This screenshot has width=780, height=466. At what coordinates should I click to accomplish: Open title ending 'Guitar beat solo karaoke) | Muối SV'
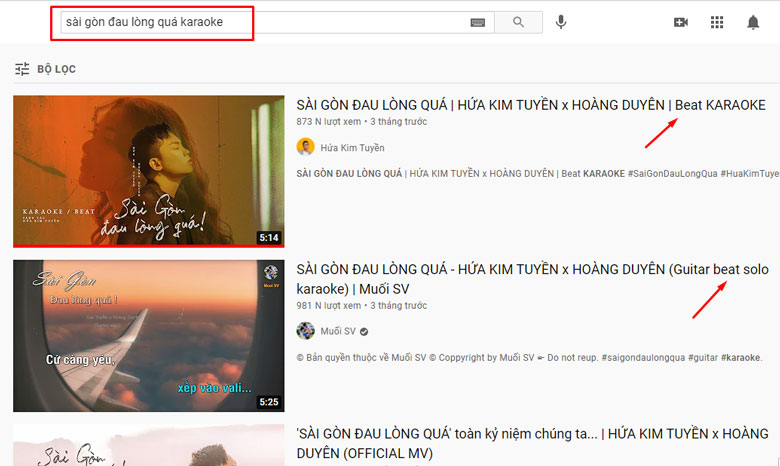(532, 279)
